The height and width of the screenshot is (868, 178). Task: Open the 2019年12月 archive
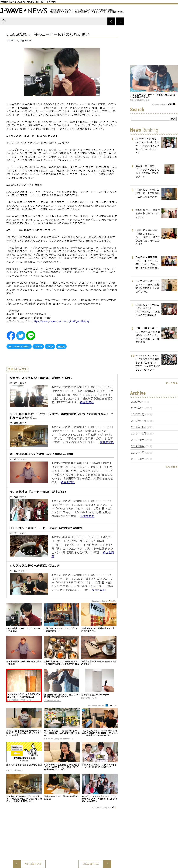pos(139,421)
